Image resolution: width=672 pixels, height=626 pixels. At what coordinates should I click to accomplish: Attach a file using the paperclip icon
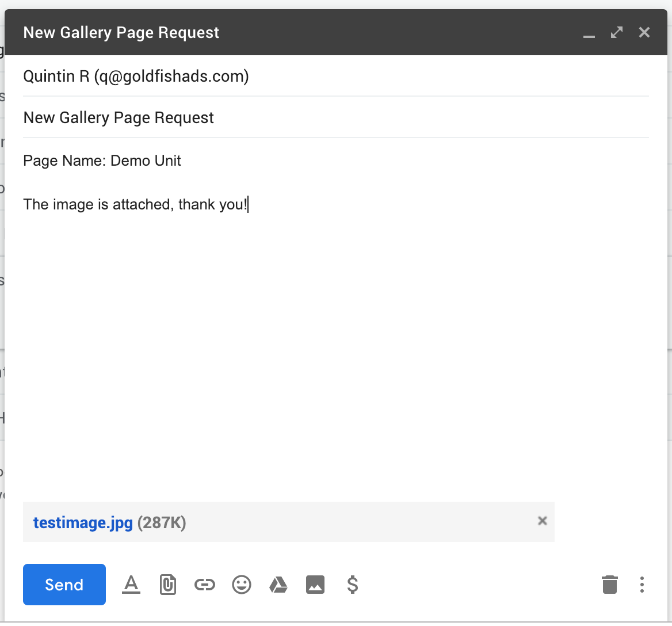(168, 585)
